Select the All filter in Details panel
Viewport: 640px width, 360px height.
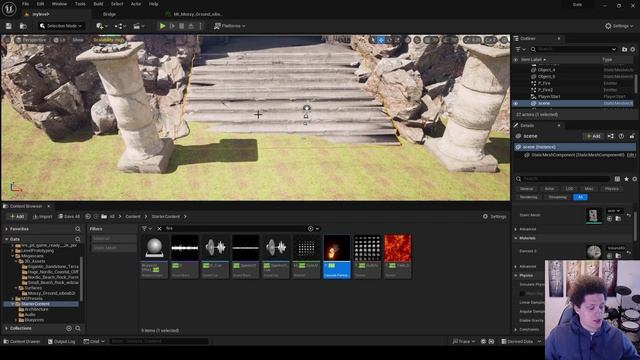[580, 197]
